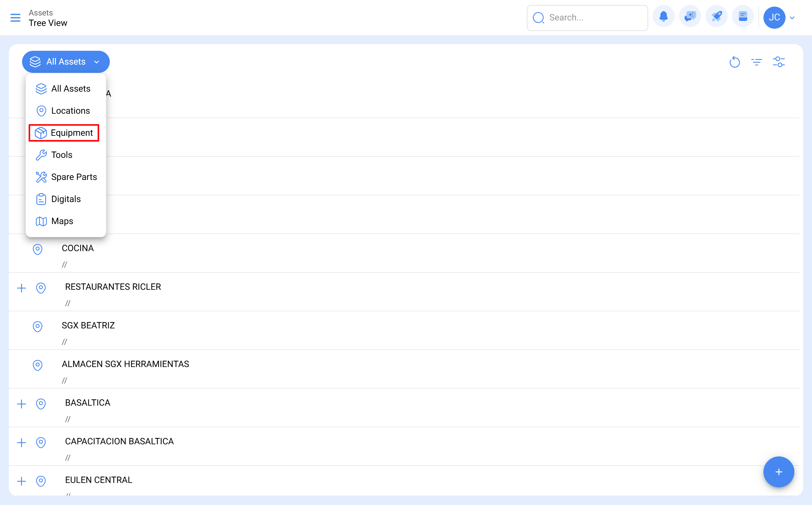
Task: Open the navigation hamburger menu
Action: click(15, 18)
